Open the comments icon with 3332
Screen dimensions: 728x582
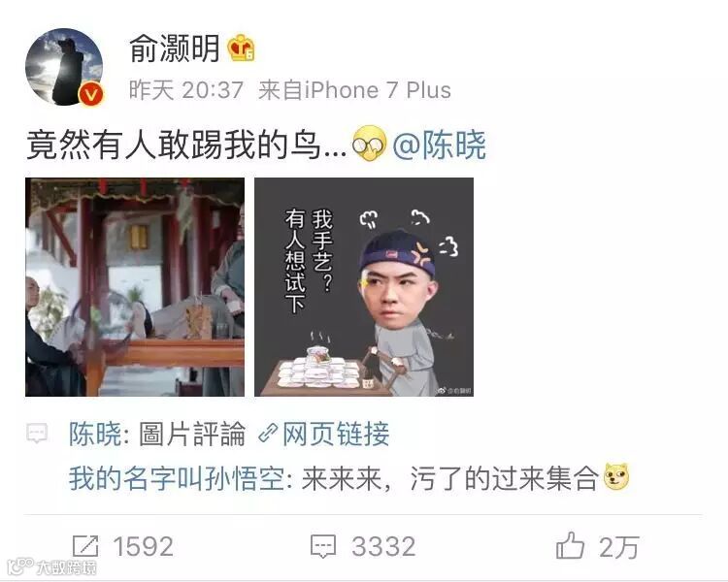(x=323, y=546)
